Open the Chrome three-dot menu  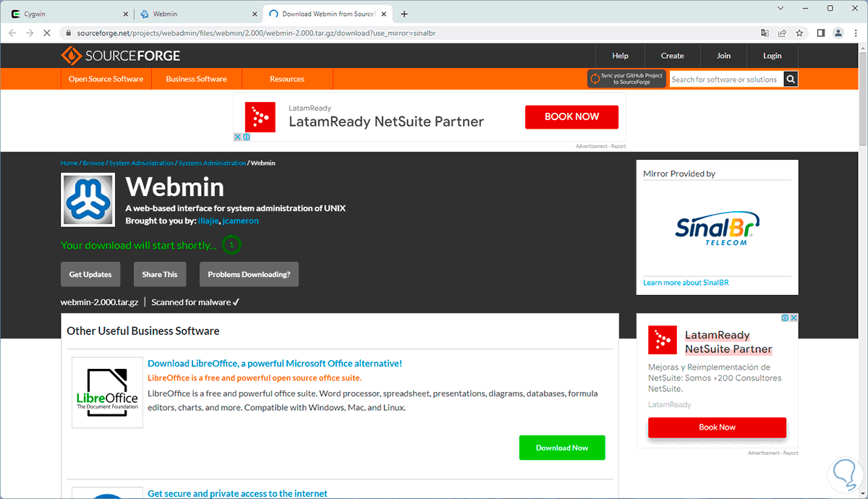tap(856, 33)
